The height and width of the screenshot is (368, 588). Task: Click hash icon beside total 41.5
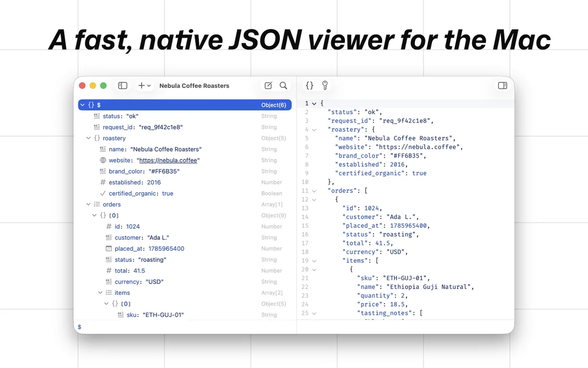tap(109, 271)
